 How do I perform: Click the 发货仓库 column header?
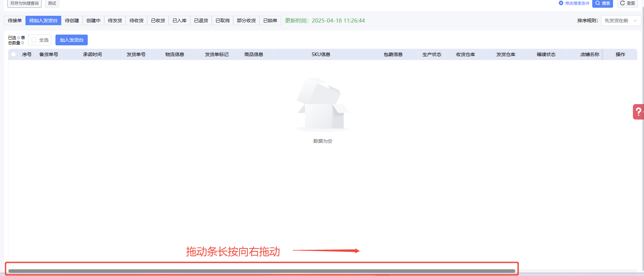[x=506, y=54]
